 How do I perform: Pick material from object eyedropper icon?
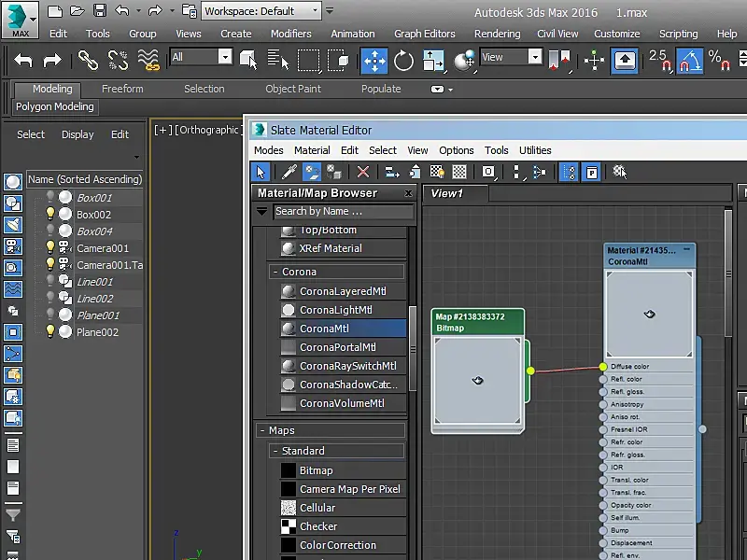pos(289,173)
